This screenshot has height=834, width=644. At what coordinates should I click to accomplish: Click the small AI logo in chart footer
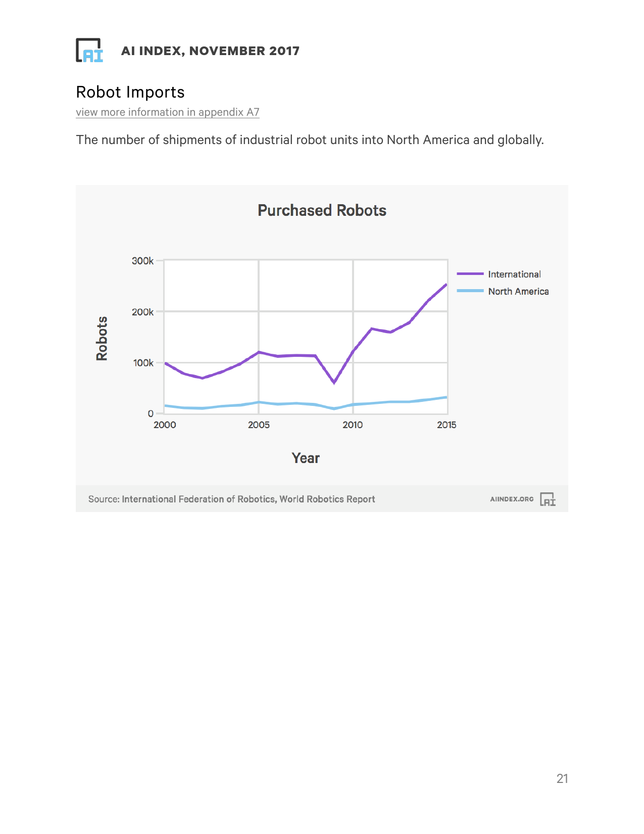[548, 499]
